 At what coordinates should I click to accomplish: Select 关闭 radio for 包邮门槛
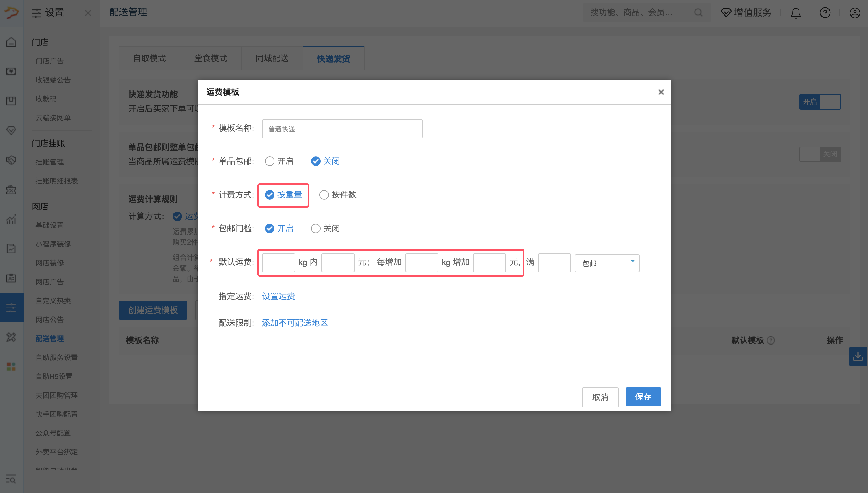coord(316,228)
